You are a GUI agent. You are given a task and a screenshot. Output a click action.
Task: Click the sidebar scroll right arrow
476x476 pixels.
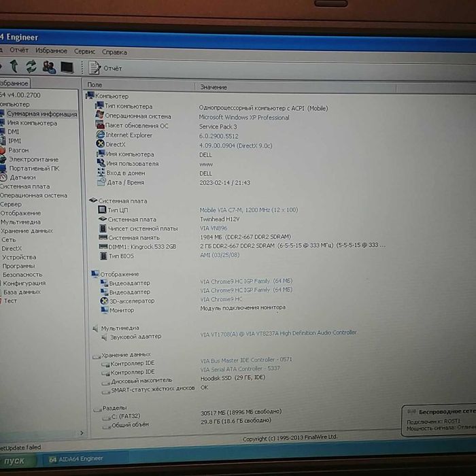(82, 432)
